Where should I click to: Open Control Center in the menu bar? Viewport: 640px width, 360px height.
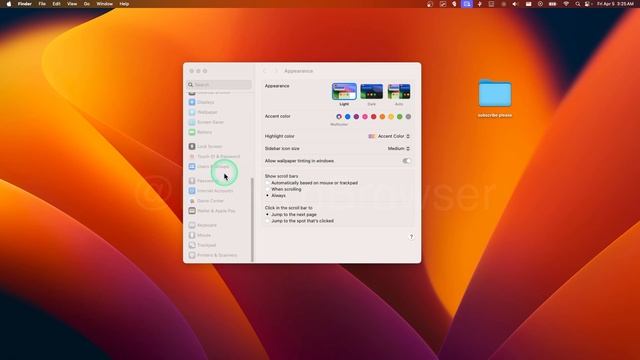(588, 4)
